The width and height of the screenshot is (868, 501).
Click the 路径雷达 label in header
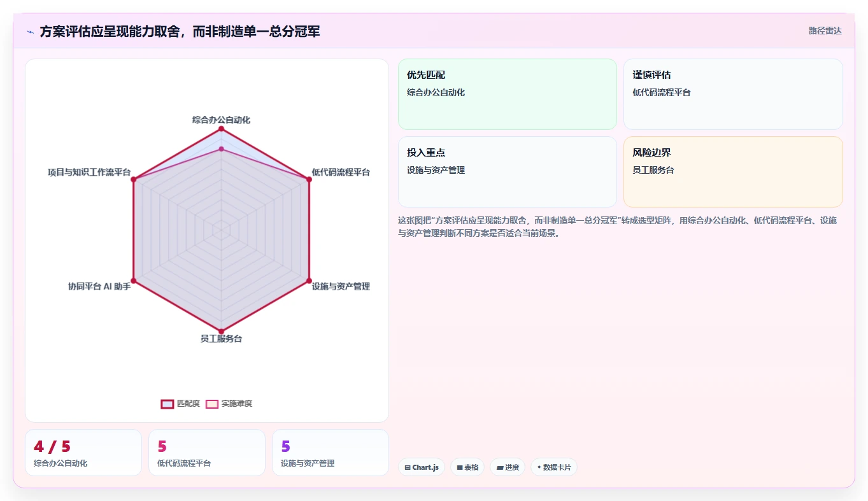(x=825, y=31)
